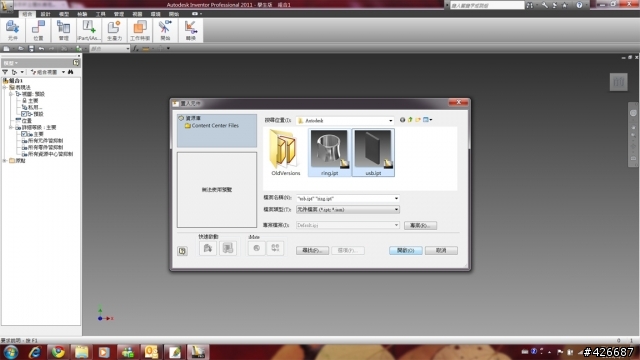The width and height of the screenshot is (640, 360).
Task: Select the ring.ipt file thumbnail
Action: tap(329, 153)
